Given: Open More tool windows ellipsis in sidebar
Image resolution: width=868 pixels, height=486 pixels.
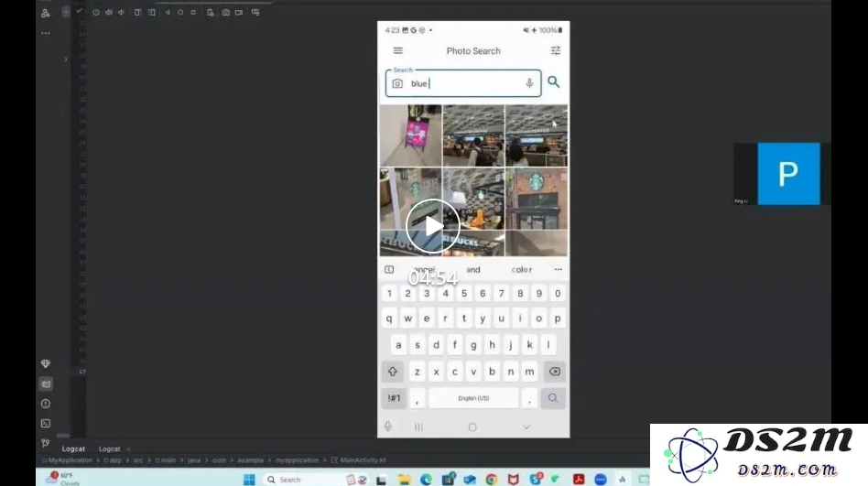Looking at the screenshot, I should pyautogui.click(x=46, y=33).
